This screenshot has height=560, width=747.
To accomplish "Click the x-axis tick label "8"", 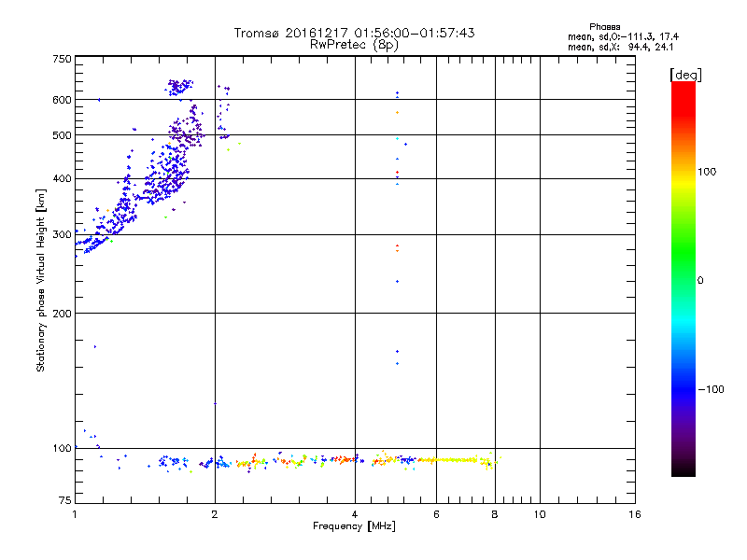I will click(495, 514).
